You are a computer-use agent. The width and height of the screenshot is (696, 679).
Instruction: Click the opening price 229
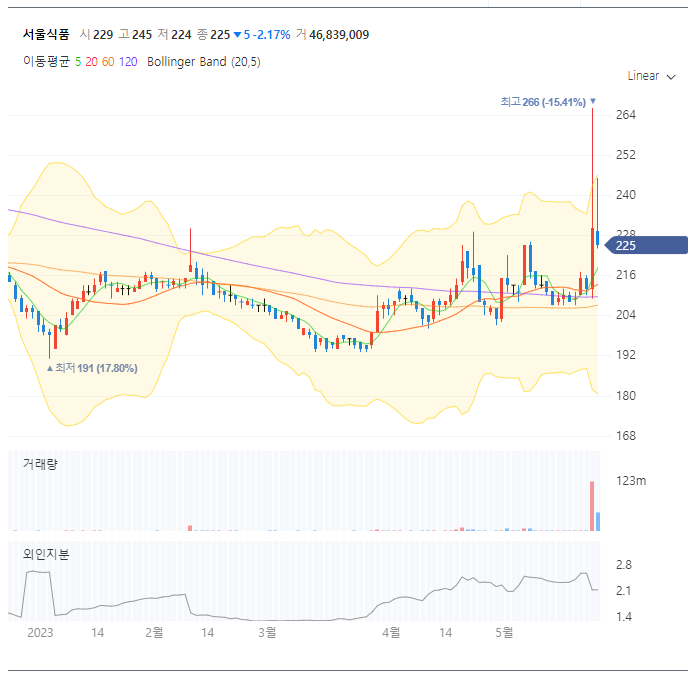pos(103,35)
